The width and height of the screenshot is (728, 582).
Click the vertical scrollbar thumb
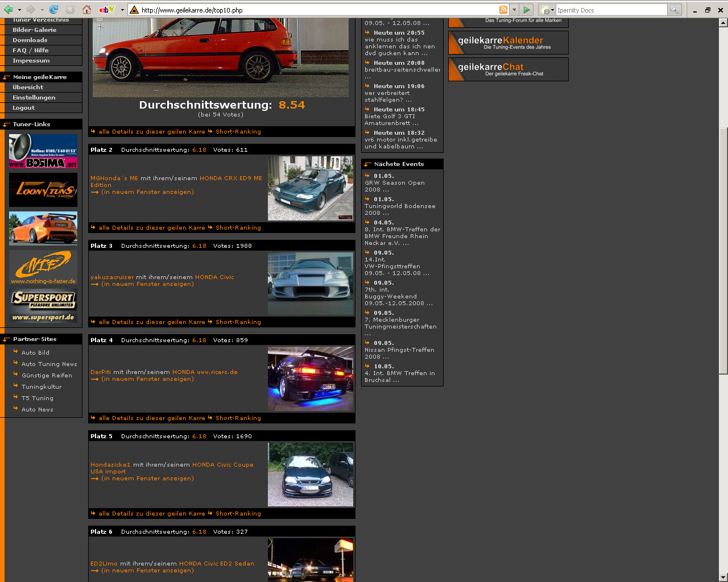[723, 251]
